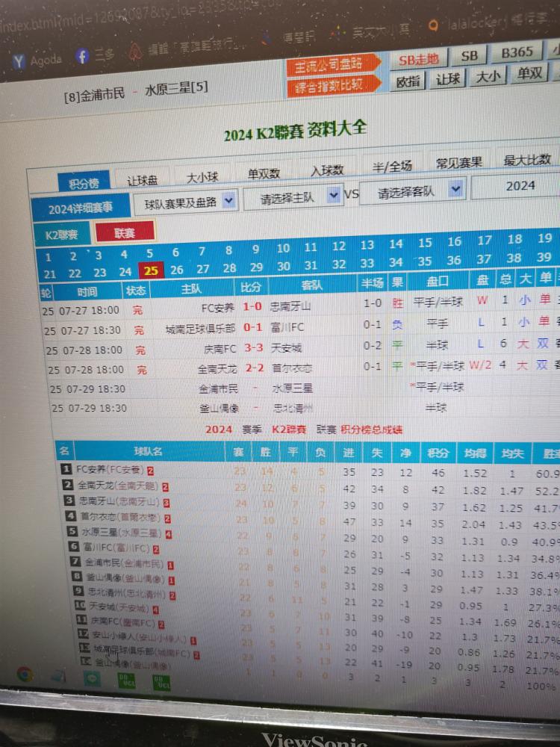Go to round 19
Viewport: 560px width, 747px height.
pos(544,238)
